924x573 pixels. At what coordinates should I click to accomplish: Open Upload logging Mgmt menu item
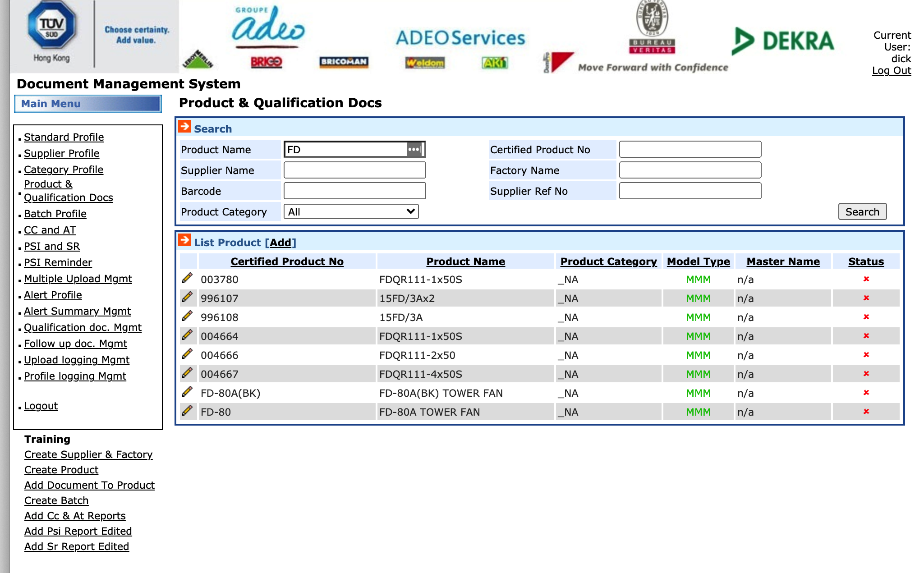pyautogui.click(x=77, y=360)
